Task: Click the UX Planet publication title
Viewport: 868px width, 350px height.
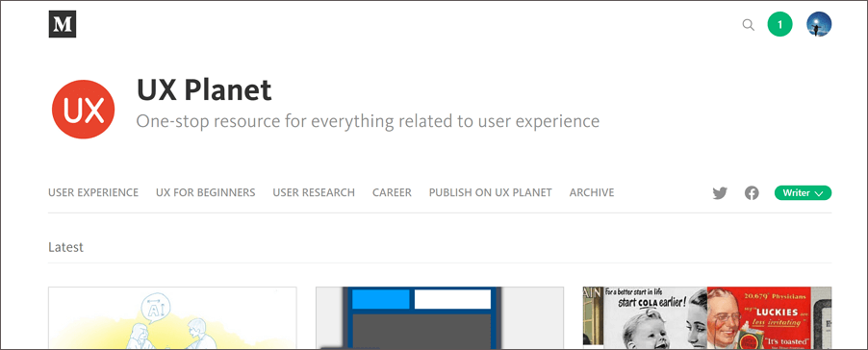Action: (x=204, y=89)
